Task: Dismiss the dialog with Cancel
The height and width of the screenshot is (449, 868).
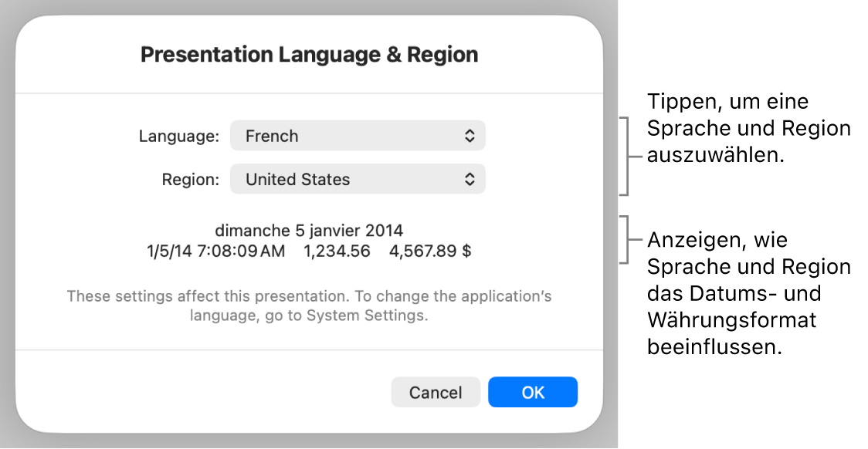Action: [x=436, y=392]
